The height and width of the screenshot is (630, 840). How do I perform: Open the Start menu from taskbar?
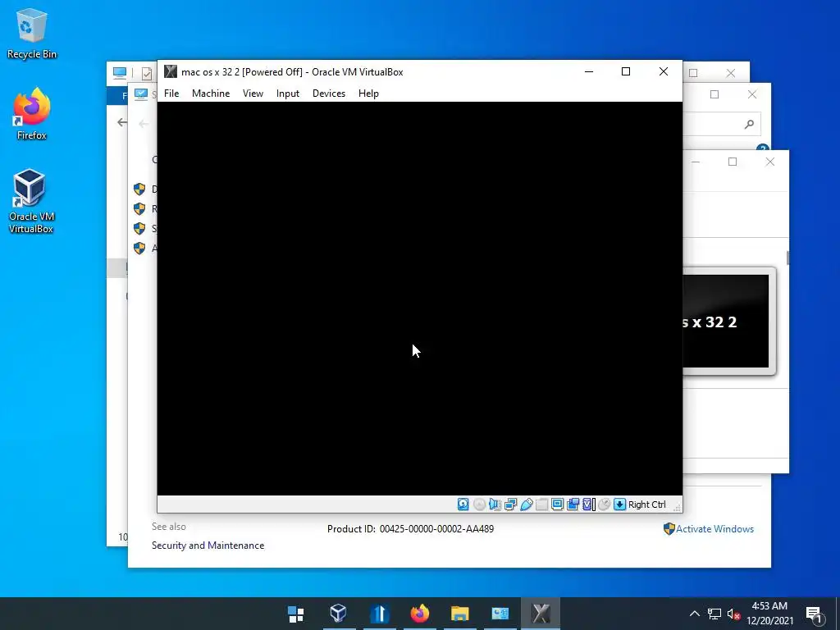point(295,614)
